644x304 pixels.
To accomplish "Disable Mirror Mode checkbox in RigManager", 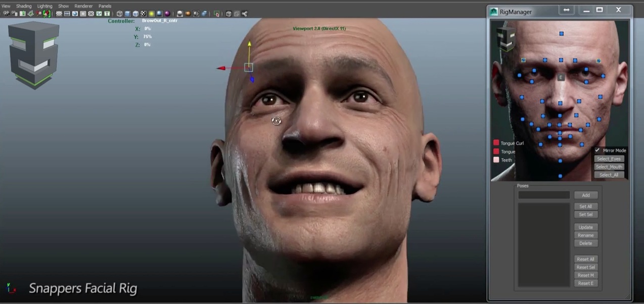I will click(597, 150).
